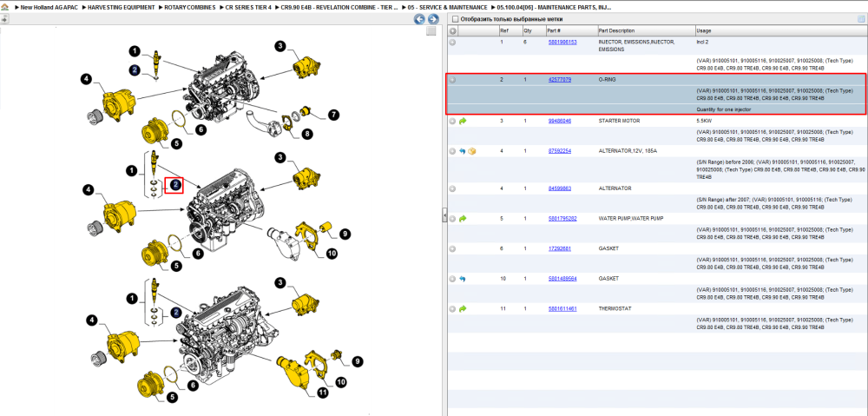Toggle 'Отобразить только выбранные метки' checkbox
The height and width of the screenshot is (416, 868).
coord(455,19)
